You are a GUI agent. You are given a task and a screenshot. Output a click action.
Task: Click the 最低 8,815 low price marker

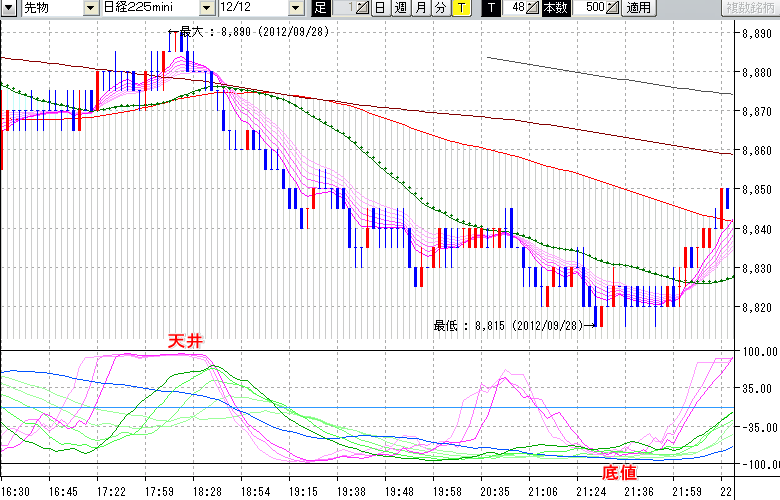pos(508,325)
